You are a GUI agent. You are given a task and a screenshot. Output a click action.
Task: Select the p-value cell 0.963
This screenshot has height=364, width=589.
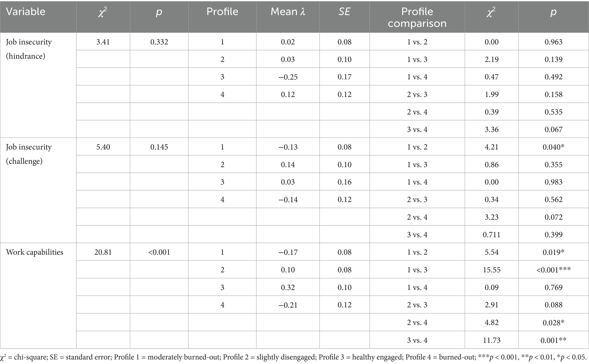[553, 42]
